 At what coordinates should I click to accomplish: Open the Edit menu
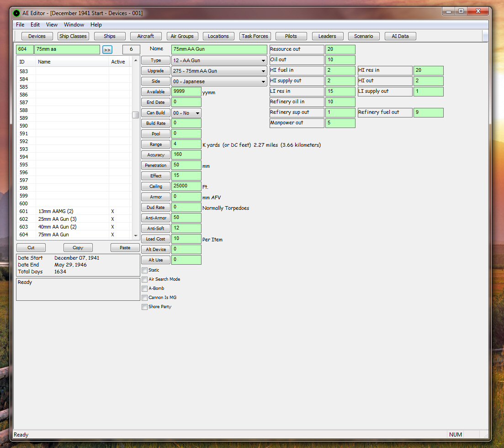tap(35, 25)
